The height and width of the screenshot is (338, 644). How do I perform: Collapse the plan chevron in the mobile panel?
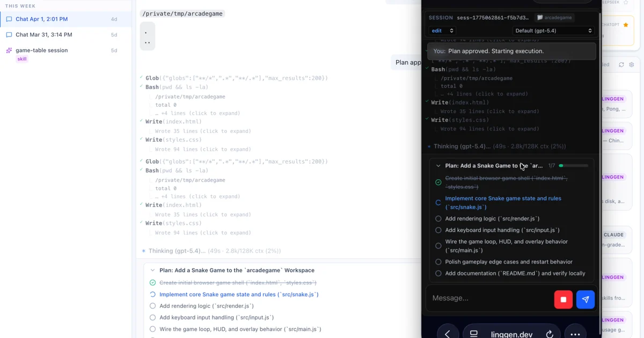(x=438, y=166)
